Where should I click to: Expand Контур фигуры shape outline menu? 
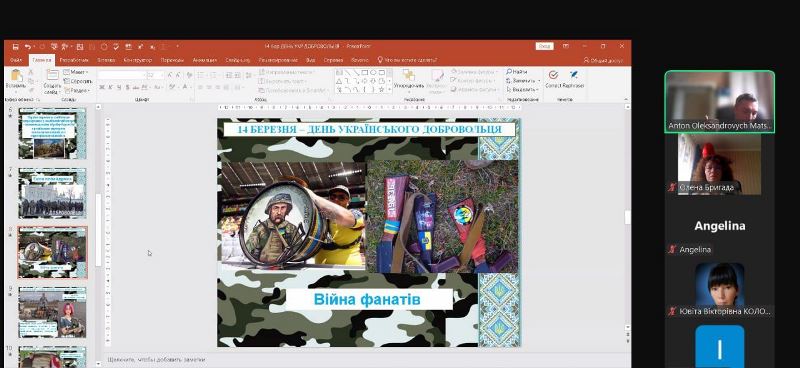click(474, 81)
